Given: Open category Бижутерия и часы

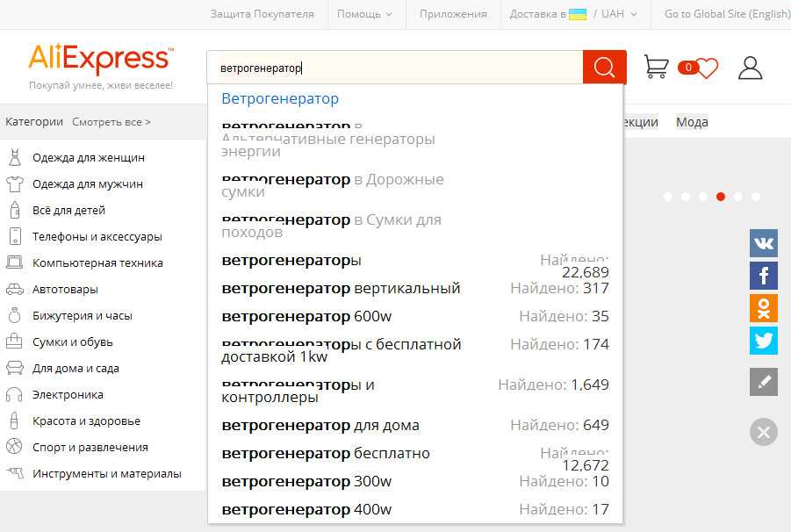Looking at the screenshot, I should coord(83,316).
